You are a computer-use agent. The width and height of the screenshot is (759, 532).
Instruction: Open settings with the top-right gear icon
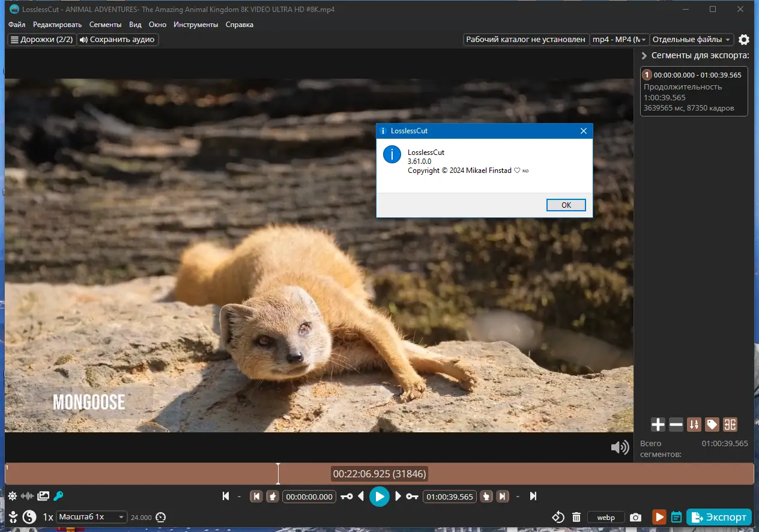point(744,40)
